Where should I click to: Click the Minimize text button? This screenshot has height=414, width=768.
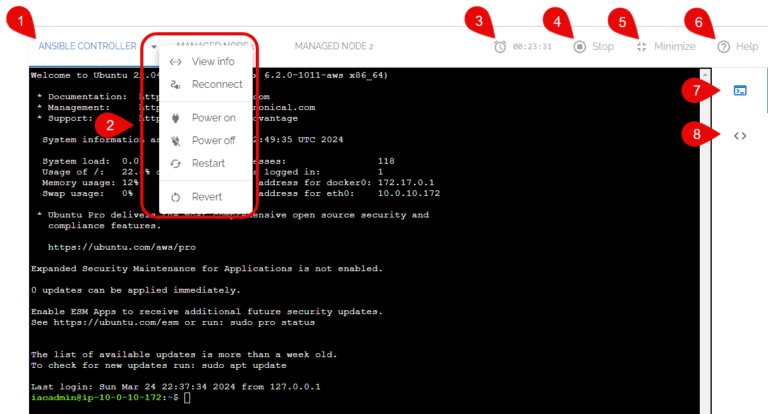click(675, 46)
